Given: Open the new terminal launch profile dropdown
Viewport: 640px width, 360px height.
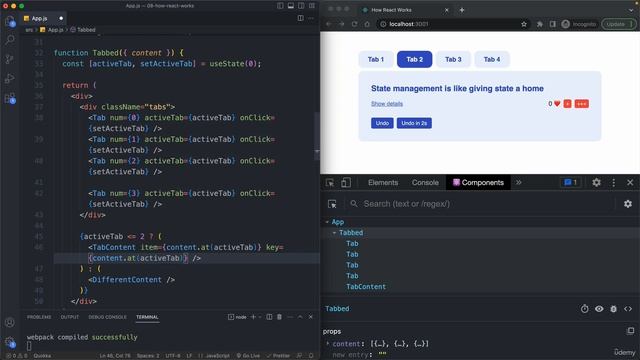Looking at the screenshot, I should click(x=260, y=317).
